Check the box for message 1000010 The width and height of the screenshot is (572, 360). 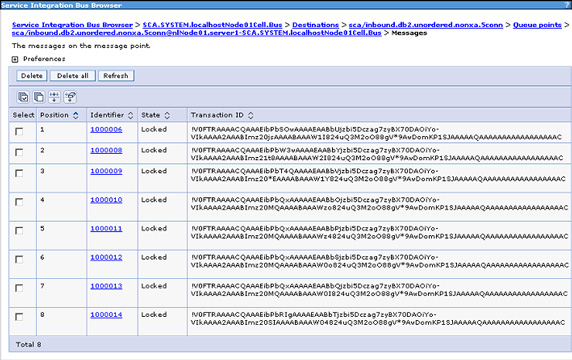tap(19, 202)
